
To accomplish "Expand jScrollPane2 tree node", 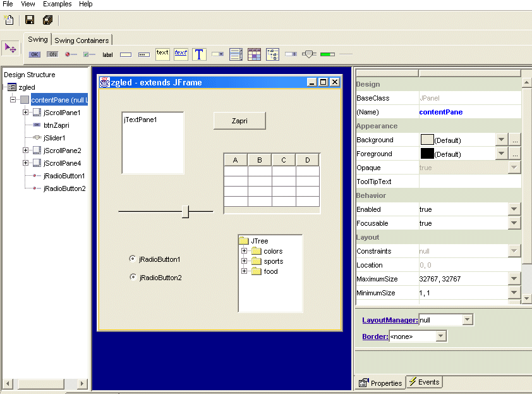I will pos(25,150).
